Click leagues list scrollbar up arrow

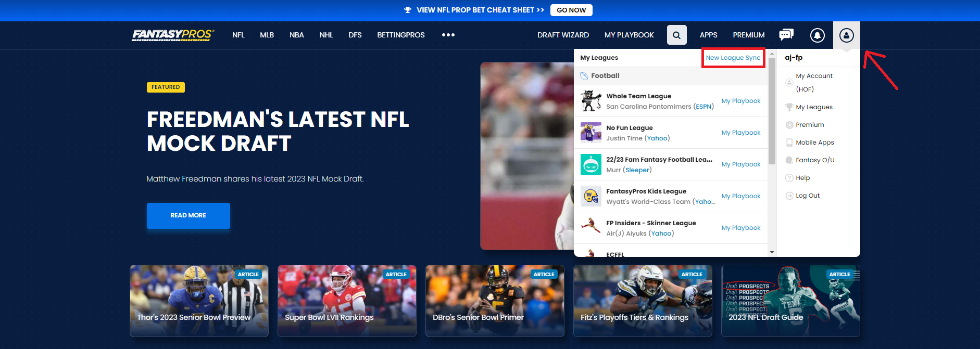pos(772,54)
